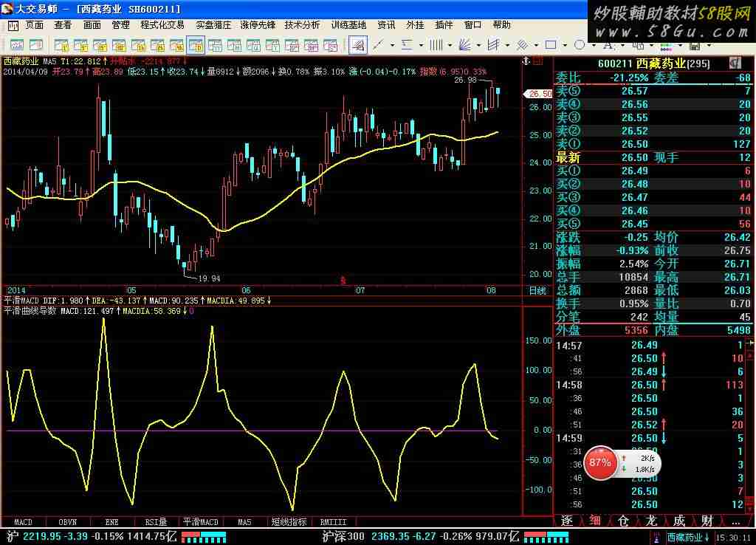Switch to the ENE indicator tab

[x=112, y=522]
